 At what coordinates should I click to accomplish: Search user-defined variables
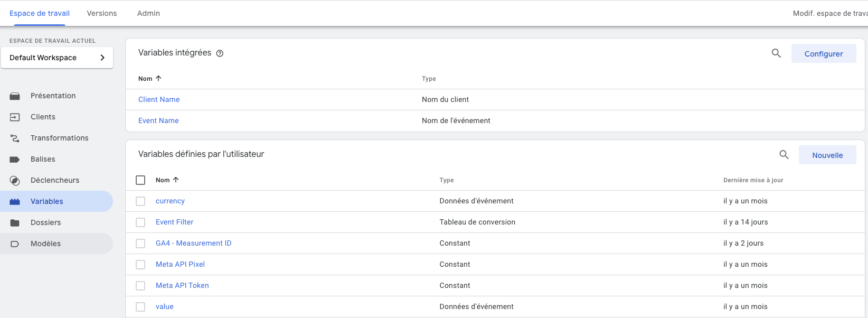point(784,155)
